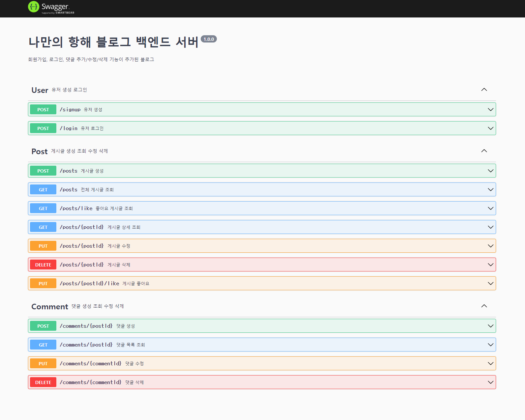Click the POST badge for /posts
The height and width of the screenshot is (420, 525).
pos(43,171)
